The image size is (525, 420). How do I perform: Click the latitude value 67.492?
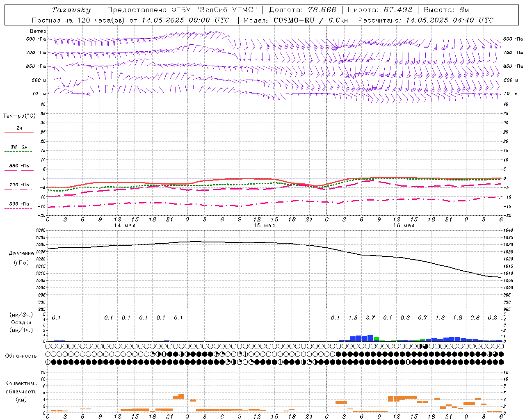coord(398,10)
